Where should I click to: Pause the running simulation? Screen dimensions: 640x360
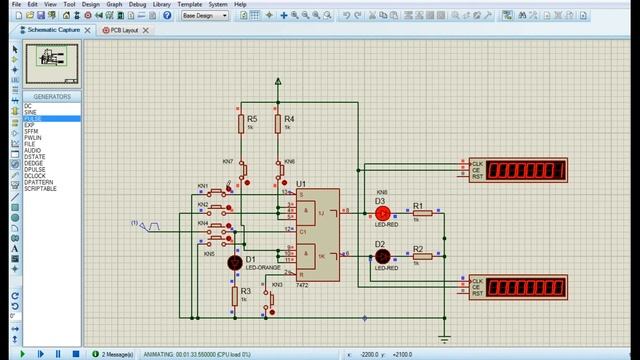coord(58,354)
